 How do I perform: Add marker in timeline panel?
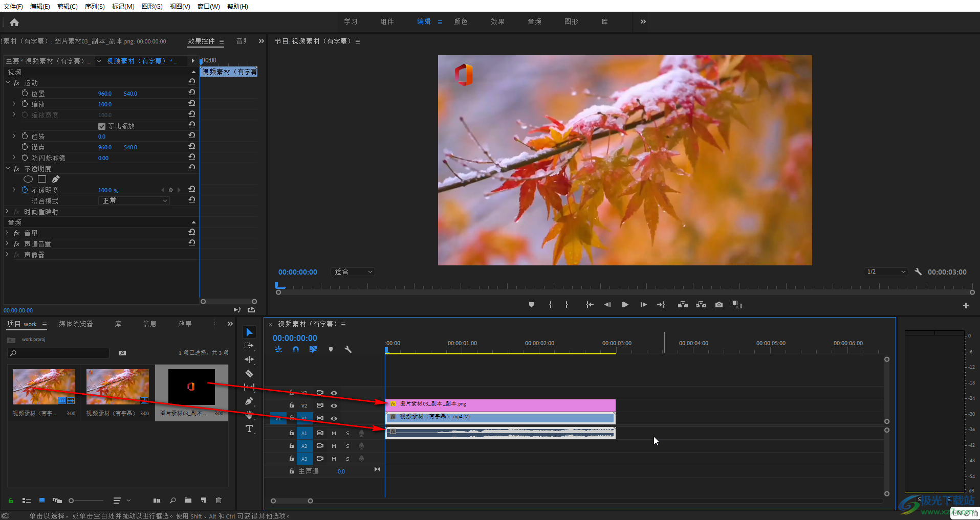tap(331, 349)
